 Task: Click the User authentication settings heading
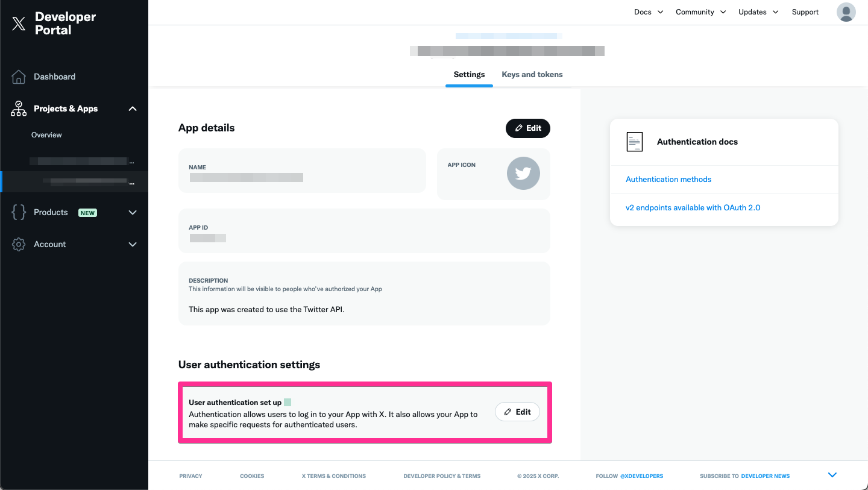click(249, 365)
